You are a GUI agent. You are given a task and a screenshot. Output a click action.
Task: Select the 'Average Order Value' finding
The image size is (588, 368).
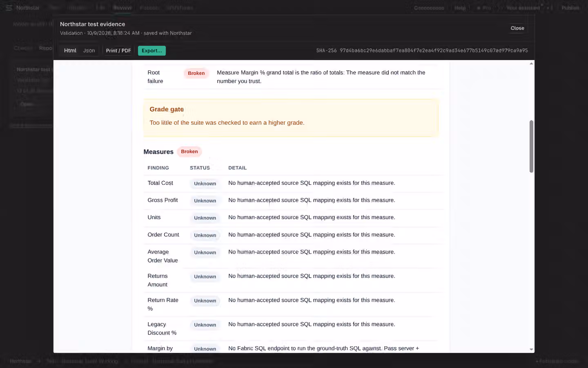pos(163,256)
